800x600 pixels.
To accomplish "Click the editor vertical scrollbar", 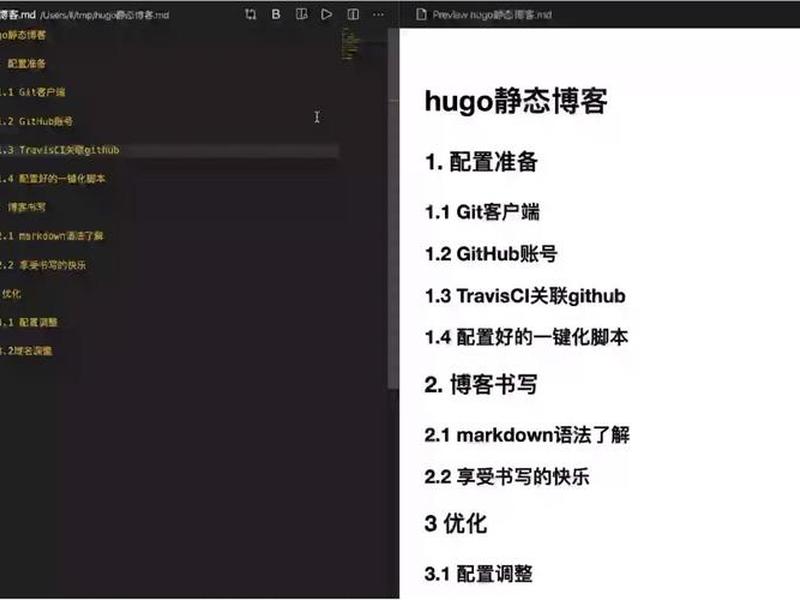I will pos(393,209).
